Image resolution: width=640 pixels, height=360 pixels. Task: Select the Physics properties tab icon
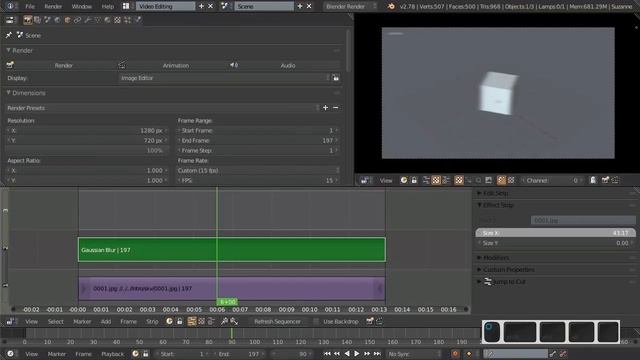coord(138,20)
